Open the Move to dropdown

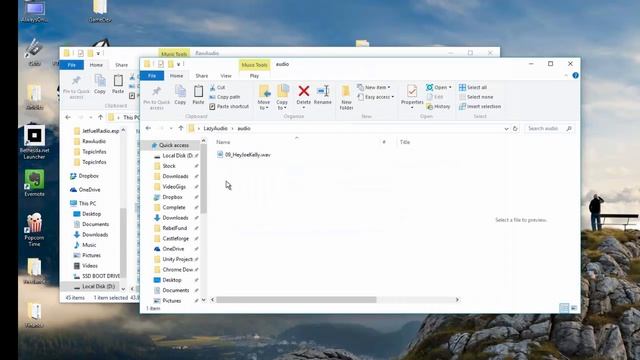pyautogui.click(x=264, y=97)
